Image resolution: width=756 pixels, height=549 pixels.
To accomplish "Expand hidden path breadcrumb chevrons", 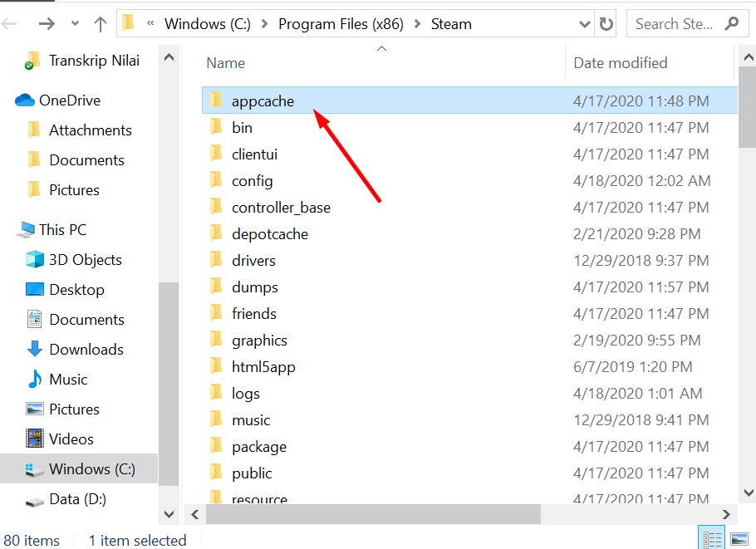I will [x=150, y=24].
